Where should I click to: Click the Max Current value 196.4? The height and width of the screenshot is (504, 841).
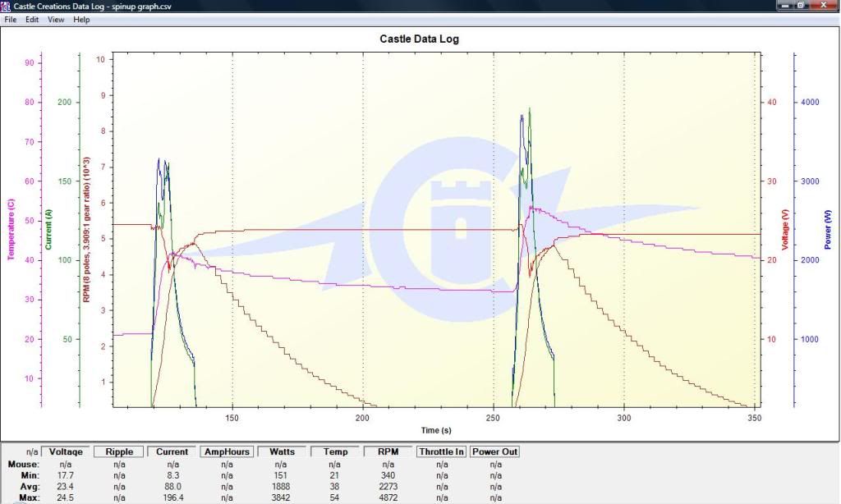pyautogui.click(x=172, y=497)
